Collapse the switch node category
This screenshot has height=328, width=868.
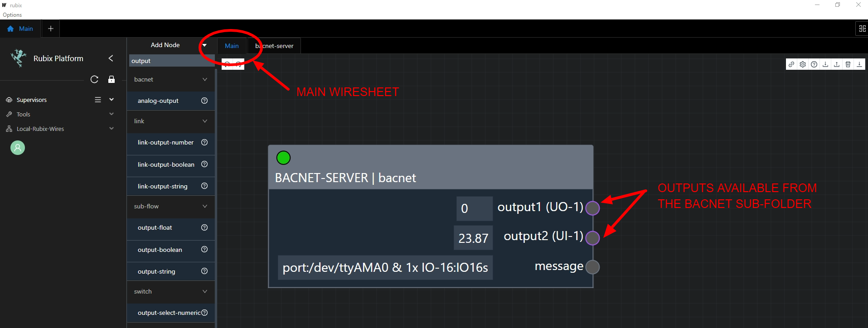205,291
